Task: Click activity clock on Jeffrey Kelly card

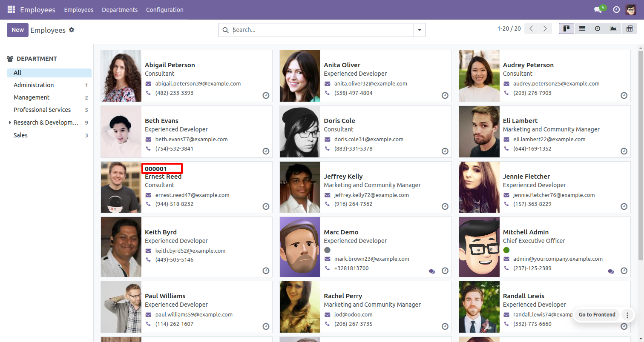Action: click(x=445, y=206)
